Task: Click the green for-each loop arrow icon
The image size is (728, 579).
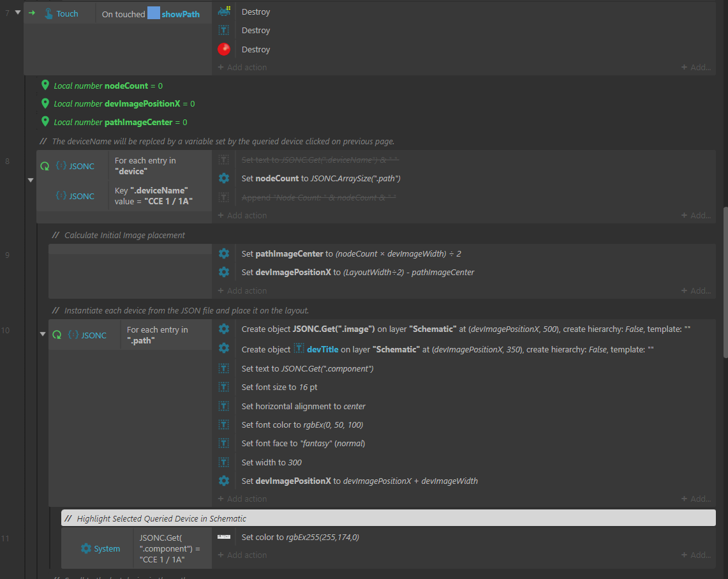Action: pyautogui.click(x=45, y=165)
